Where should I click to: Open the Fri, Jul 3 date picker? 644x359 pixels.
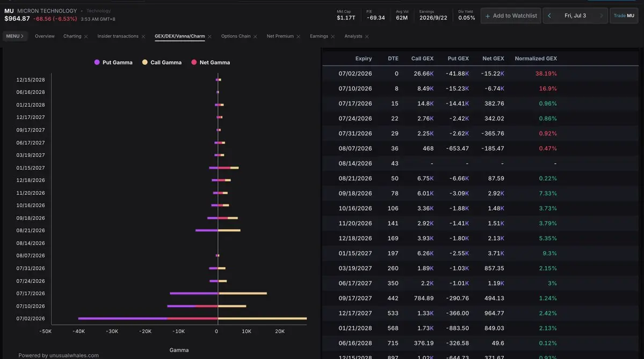click(x=575, y=16)
